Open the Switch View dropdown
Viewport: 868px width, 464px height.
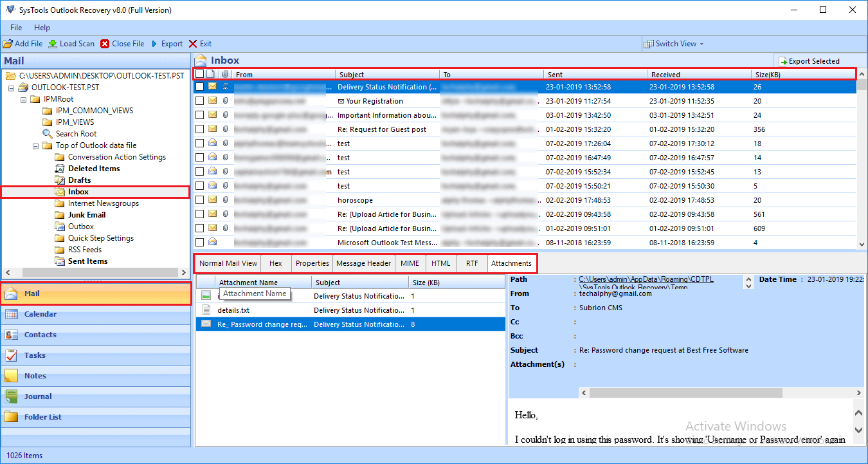(x=673, y=43)
